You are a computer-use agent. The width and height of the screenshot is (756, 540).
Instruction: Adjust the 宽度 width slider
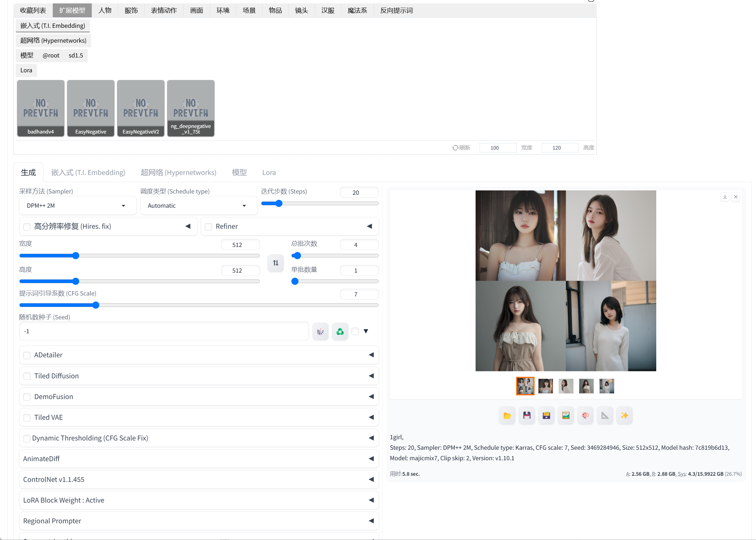coord(140,255)
